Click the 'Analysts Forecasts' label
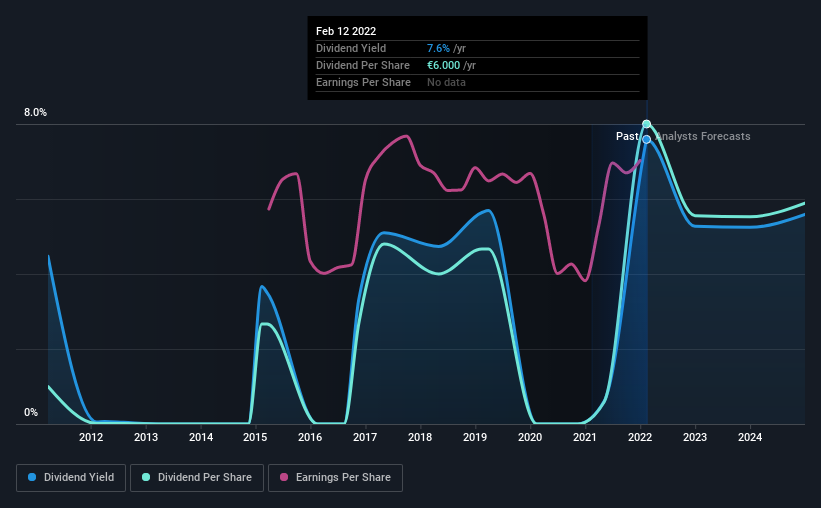This screenshot has height=508, width=821. [x=703, y=136]
